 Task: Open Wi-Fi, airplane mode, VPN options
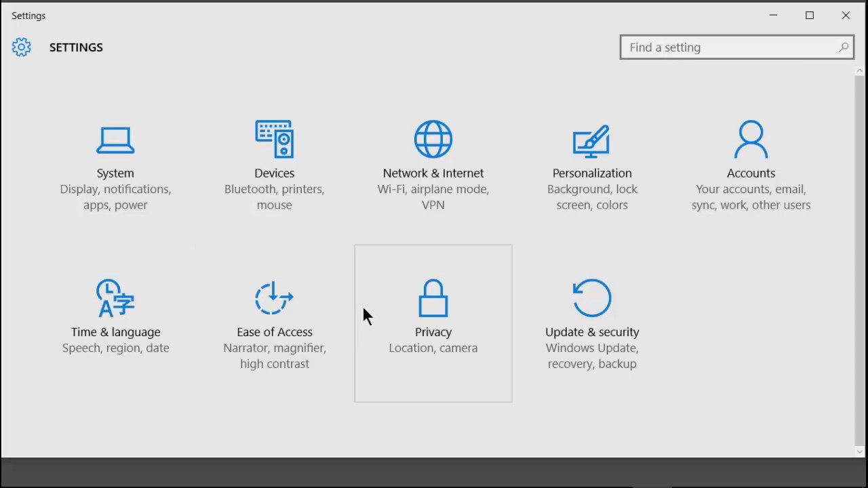pyautogui.click(x=433, y=197)
